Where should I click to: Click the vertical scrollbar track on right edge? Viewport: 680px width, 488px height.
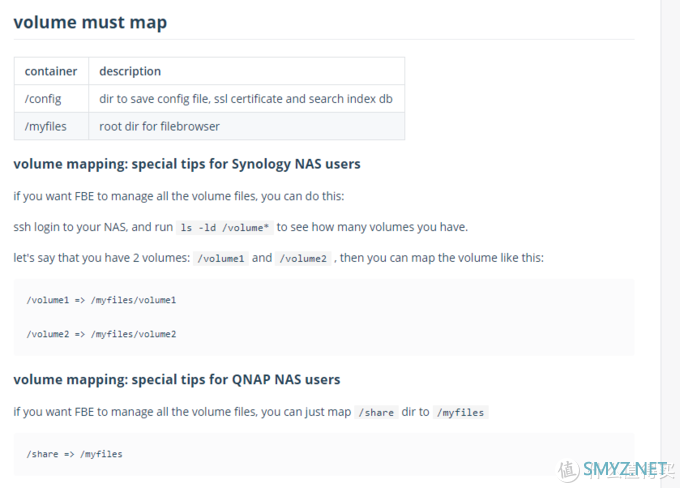coord(670,244)
